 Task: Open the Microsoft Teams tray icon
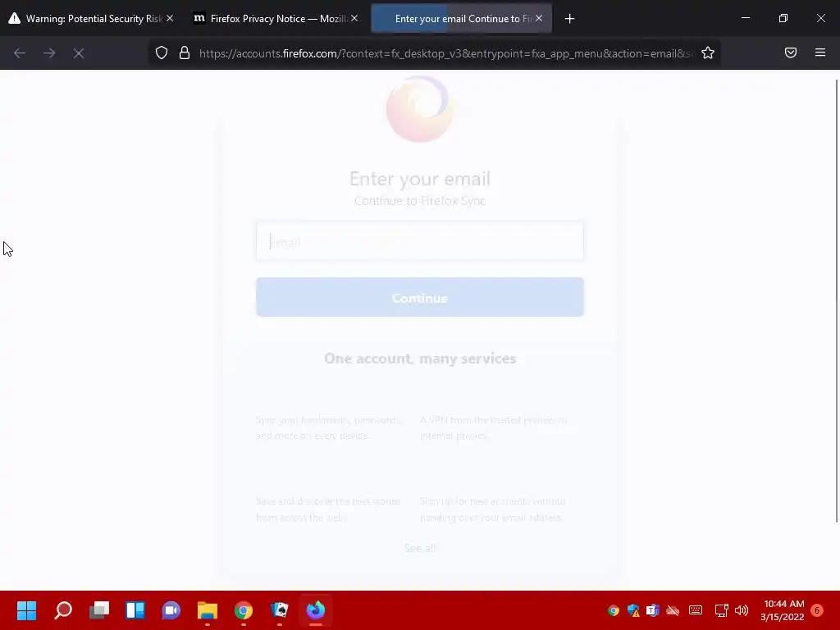[x=652, y=610]
